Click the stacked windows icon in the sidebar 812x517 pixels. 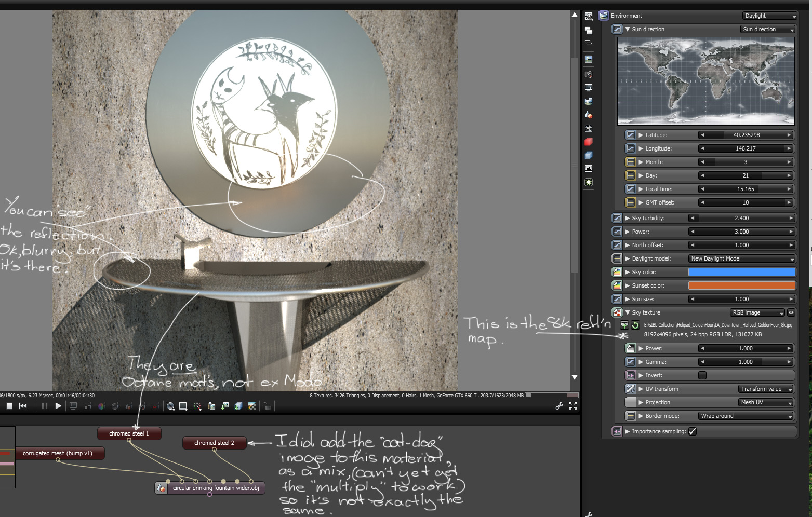(589, 31)
